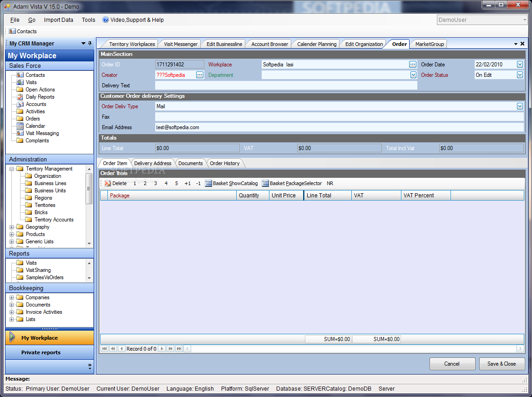Image resolution: width=532 pixels, height=397 pixels.
Task: Click the Fax input field
Action: click(339, 117)
